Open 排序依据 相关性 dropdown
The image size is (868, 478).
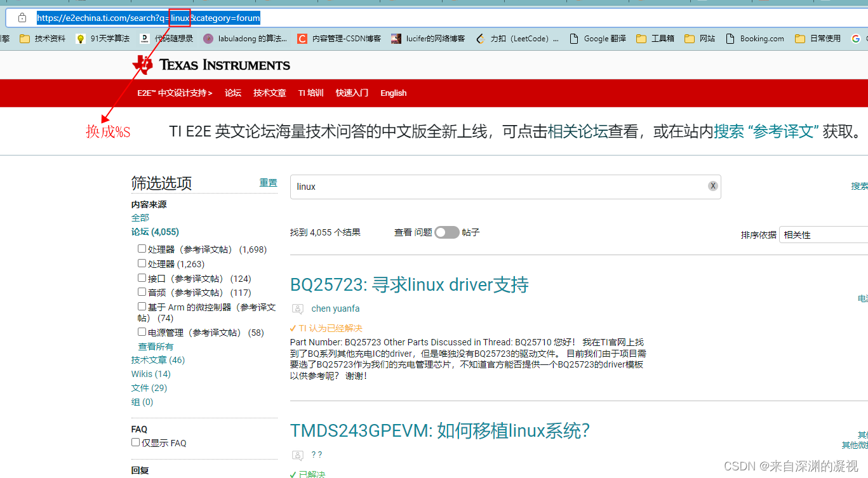coord(823,235)
